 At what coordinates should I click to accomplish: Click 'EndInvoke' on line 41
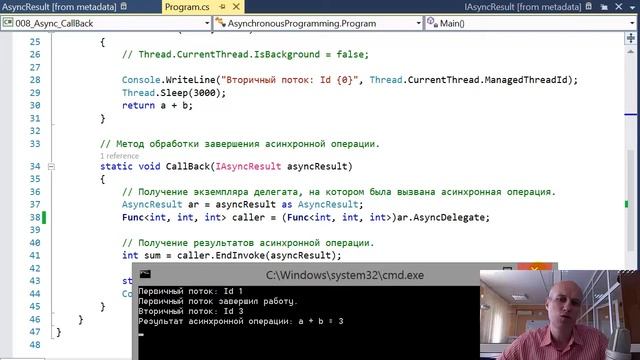tap(240, 255)
